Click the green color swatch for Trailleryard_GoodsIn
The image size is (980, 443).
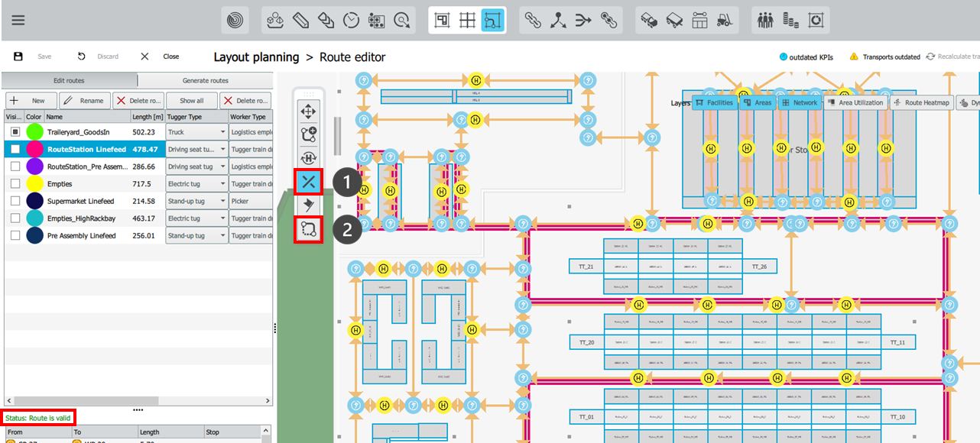click(34, 132)
